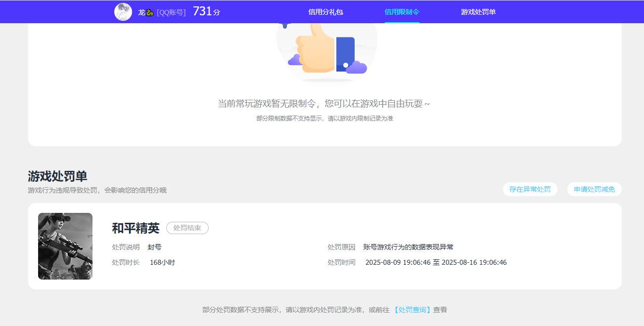
Task: Click the 封号 penalty description value
Action: 154,247
